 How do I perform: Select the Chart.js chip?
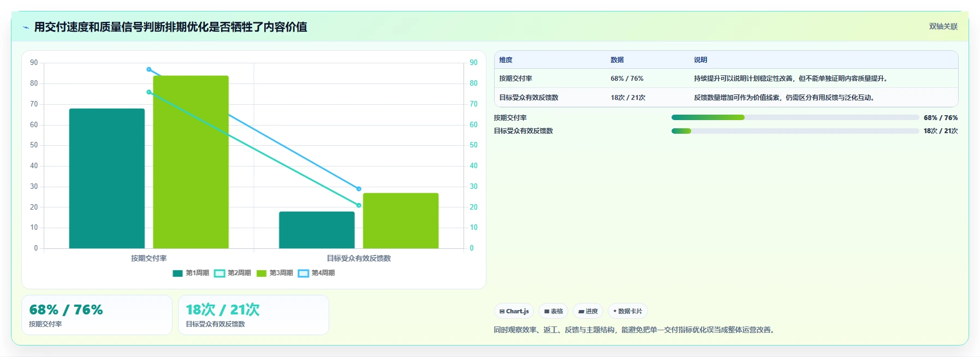(x=514, y=311)
